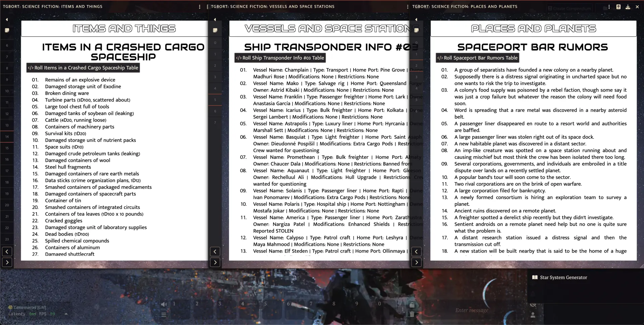Go to next page in Vessels journal

click(x=215, y=262)
